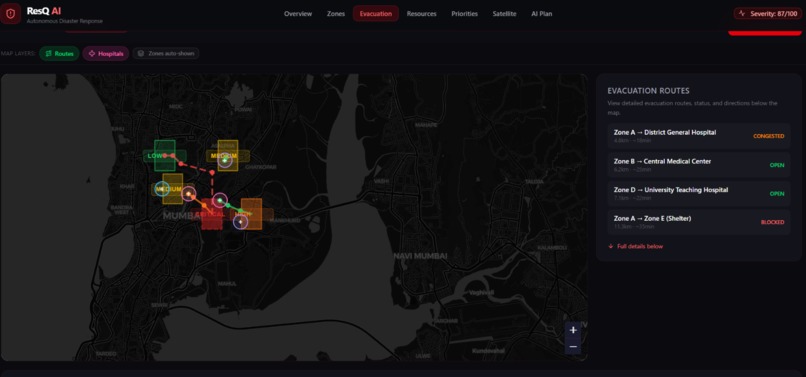Go to the Priorities tab
Viewport: 806px width, 377px height.
click(x=465, y=14)
